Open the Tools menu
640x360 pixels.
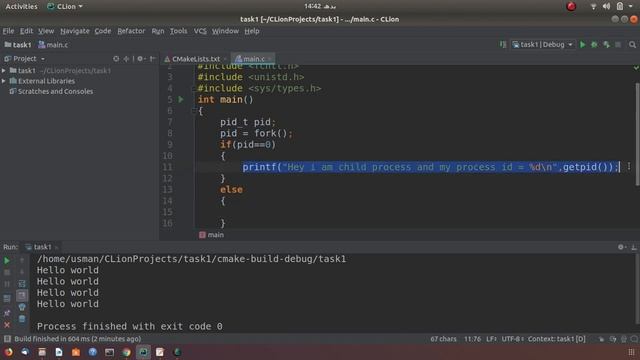(x=178, y=31)
